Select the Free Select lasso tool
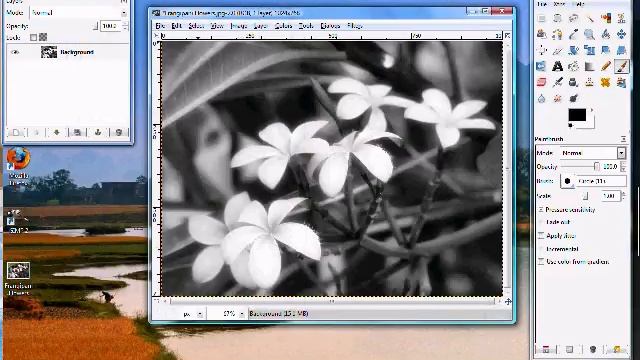Image resolution: width=640 pixels, height=360 pixels. point(573,18)
